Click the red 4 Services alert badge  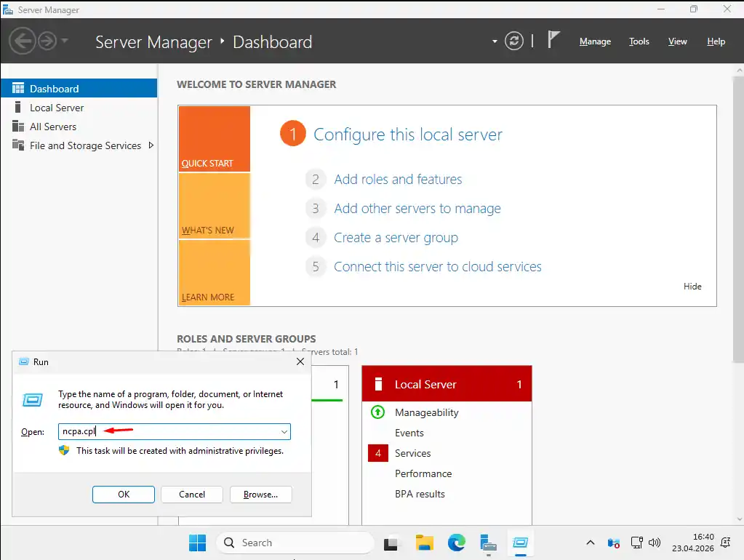377,453
